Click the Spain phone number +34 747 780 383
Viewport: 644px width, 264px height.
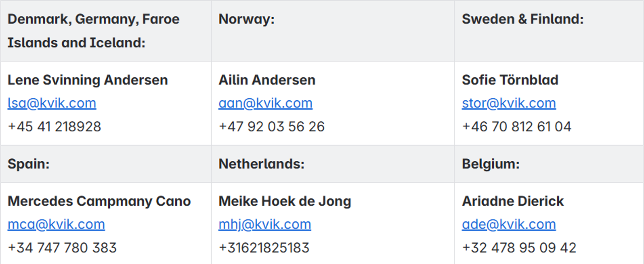(x=62, y=248)
